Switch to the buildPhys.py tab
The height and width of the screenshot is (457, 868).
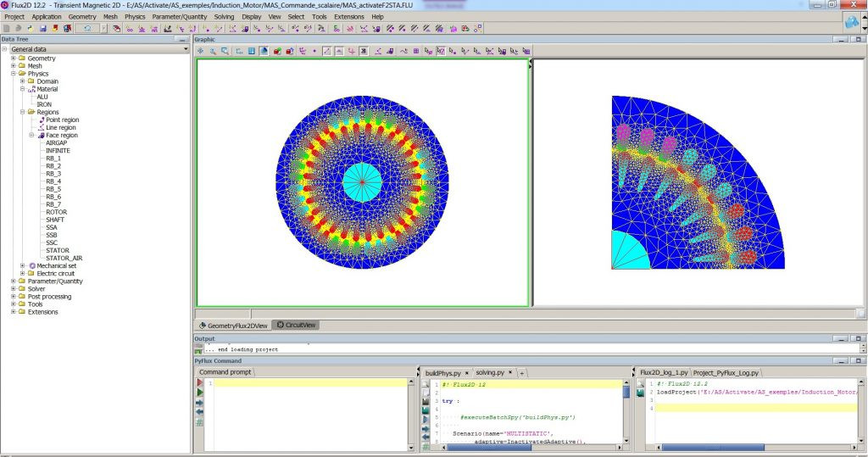click(442, 372)
